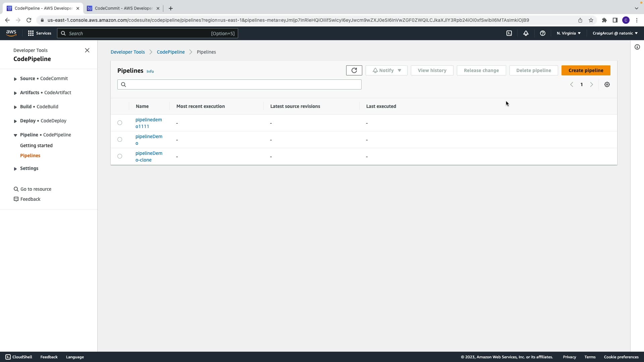Open CloudShell icon in top navigation bar

pos(509,33)
